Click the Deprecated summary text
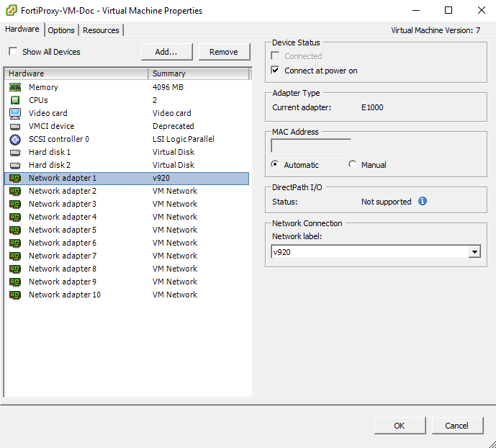Image resolution: width=496 pixels, height=448 pixels. 173,126
